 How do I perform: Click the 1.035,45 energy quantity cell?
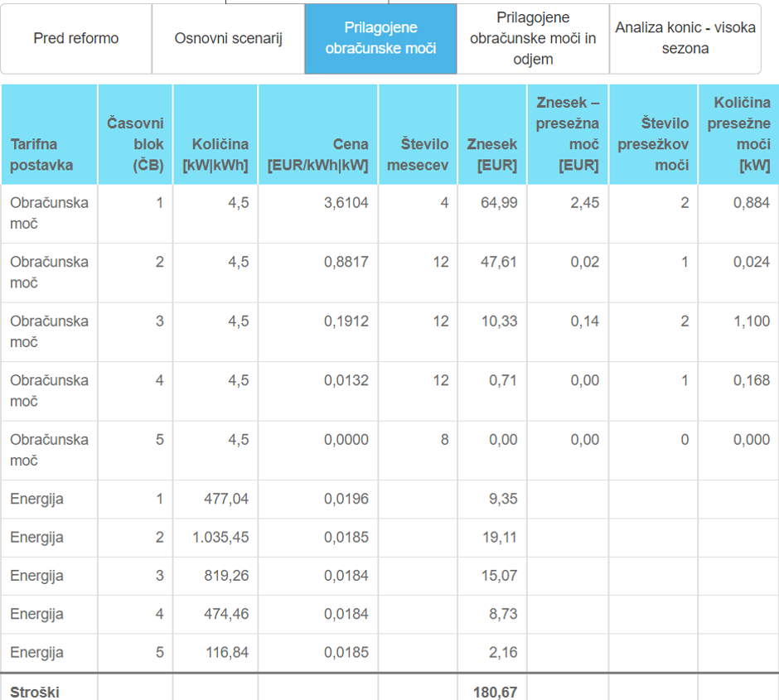[220, 538]
